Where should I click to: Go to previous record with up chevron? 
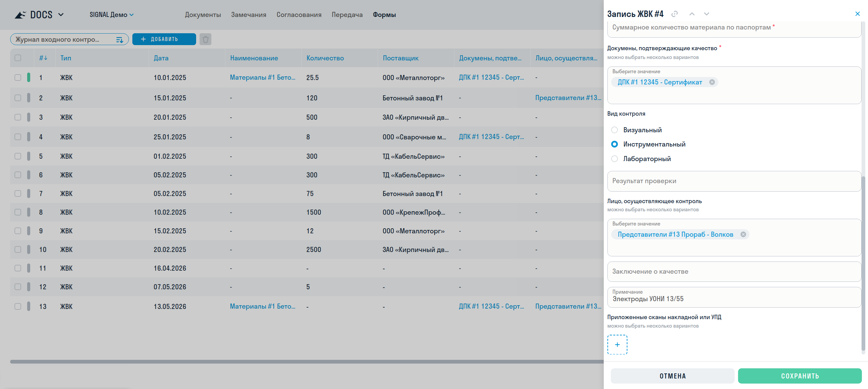[692, 14]
